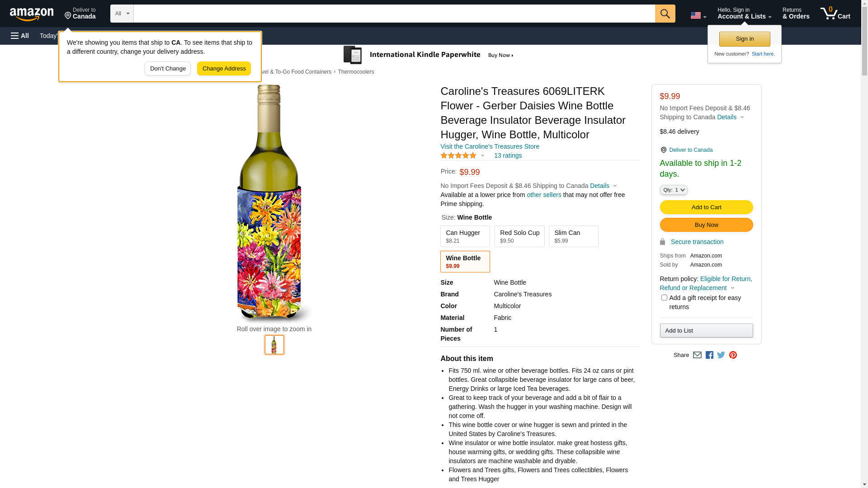868x488 pixels.
Task: Open the All hamburger menu
Action: (20, 36)
